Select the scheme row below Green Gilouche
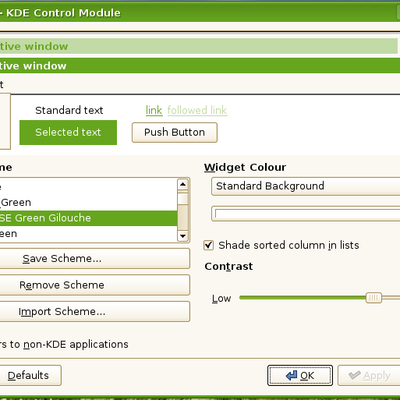 88,234
